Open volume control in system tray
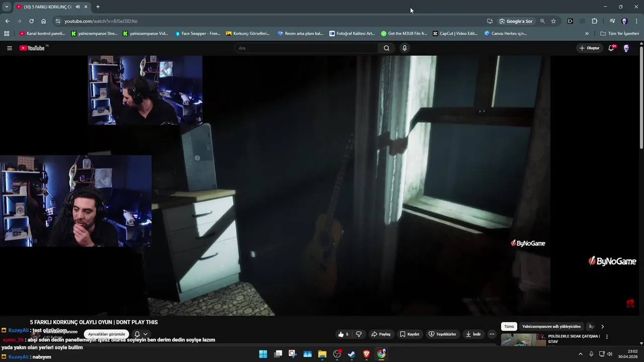Screen dimensions: 644x362 coord(610,354)
